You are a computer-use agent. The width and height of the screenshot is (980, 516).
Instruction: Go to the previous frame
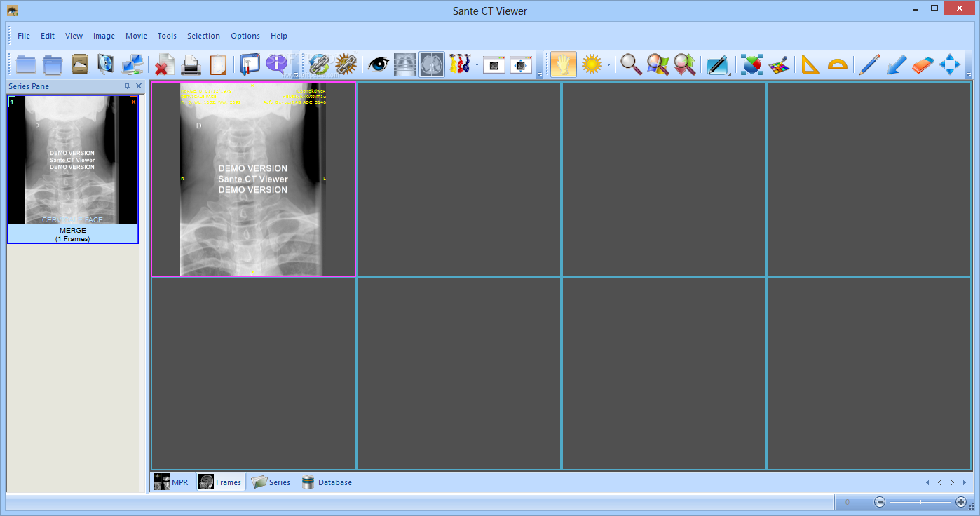[939, 482]
